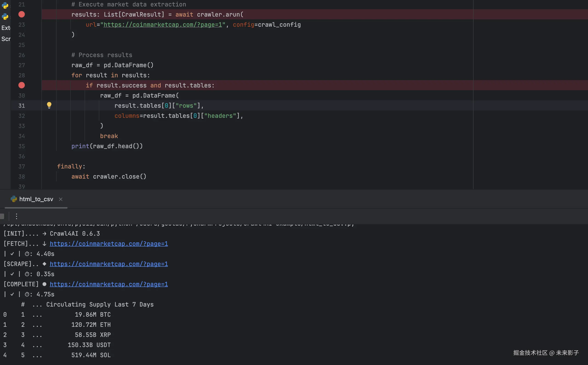This screenshot has height=365, width=588.
Task: Open the coinmarketcap URL in the code editor
Action: [x=163, y=25]
